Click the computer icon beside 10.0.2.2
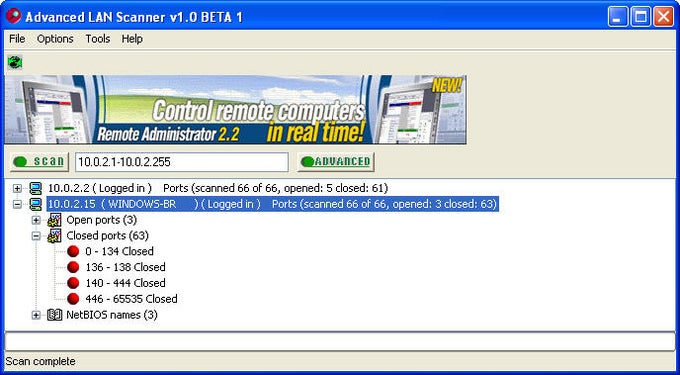Screen dimensions: 680x375 click(x=36, y=188)
